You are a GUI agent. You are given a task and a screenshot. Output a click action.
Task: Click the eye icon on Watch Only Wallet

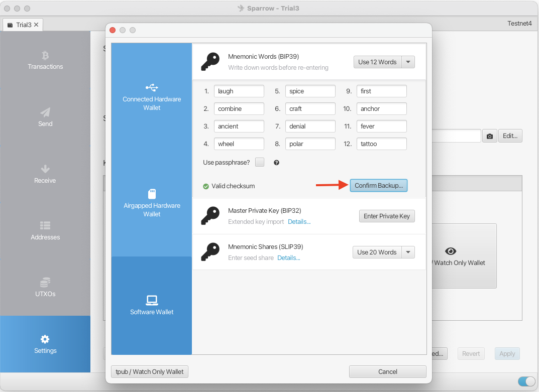pos(450,251)
